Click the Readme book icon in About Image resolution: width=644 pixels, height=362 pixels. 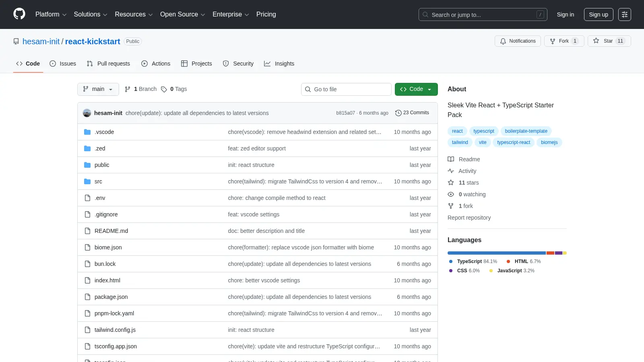tap(451, 159)
